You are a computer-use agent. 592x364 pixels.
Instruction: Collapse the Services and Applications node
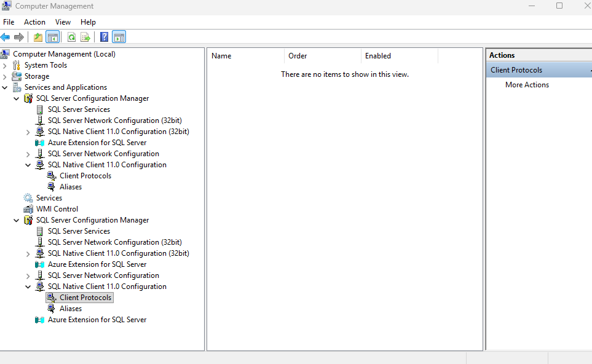click(5, 87)
